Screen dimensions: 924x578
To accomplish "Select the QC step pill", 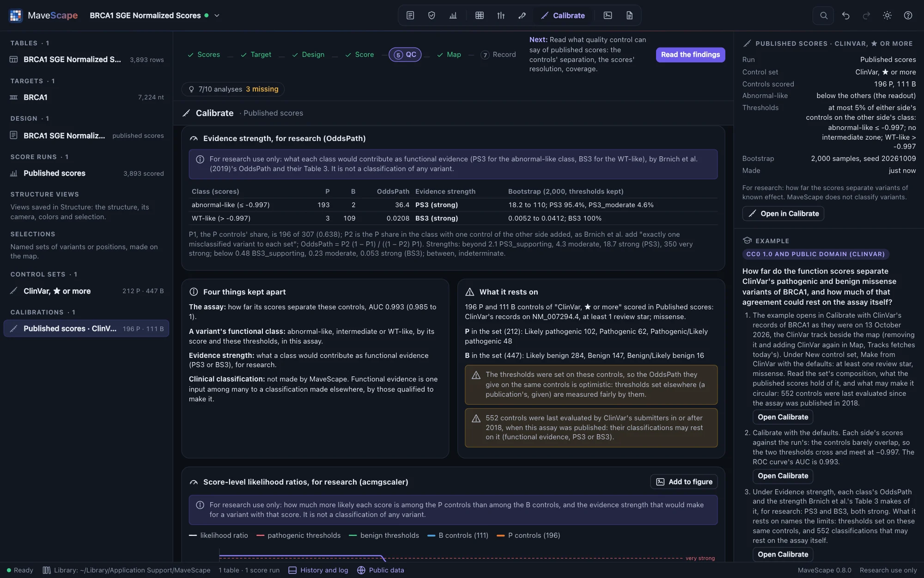I will [405, 55].
